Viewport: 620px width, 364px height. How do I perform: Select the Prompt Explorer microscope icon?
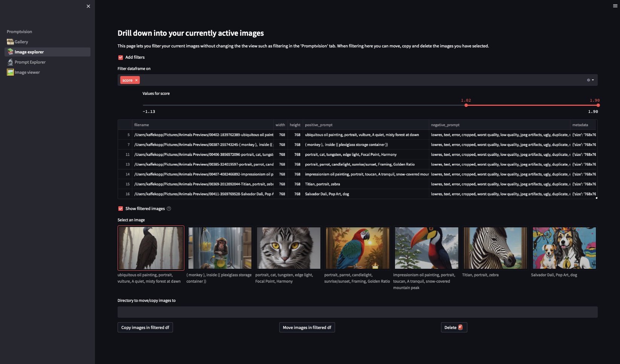point(9,62)
